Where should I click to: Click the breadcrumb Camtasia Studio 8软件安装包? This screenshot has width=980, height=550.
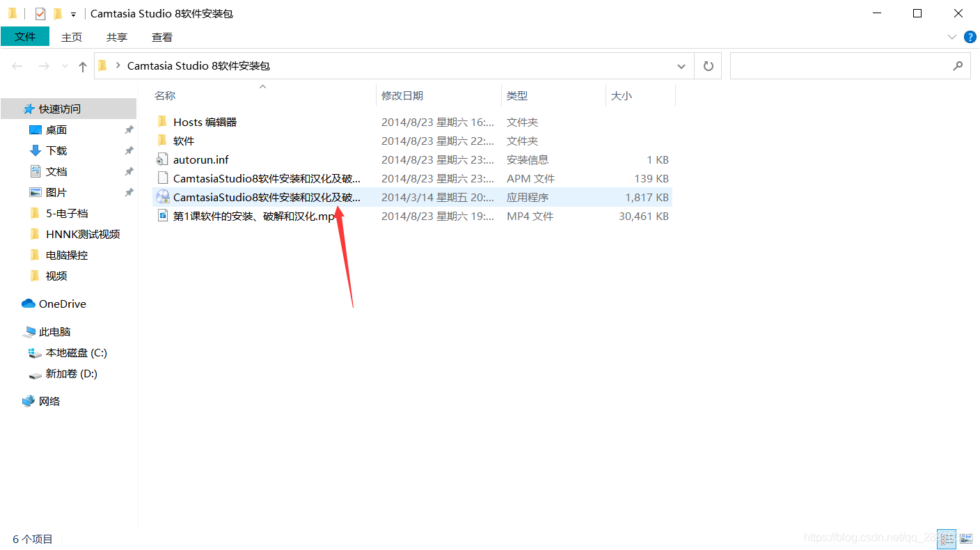[x=198, y=66]
